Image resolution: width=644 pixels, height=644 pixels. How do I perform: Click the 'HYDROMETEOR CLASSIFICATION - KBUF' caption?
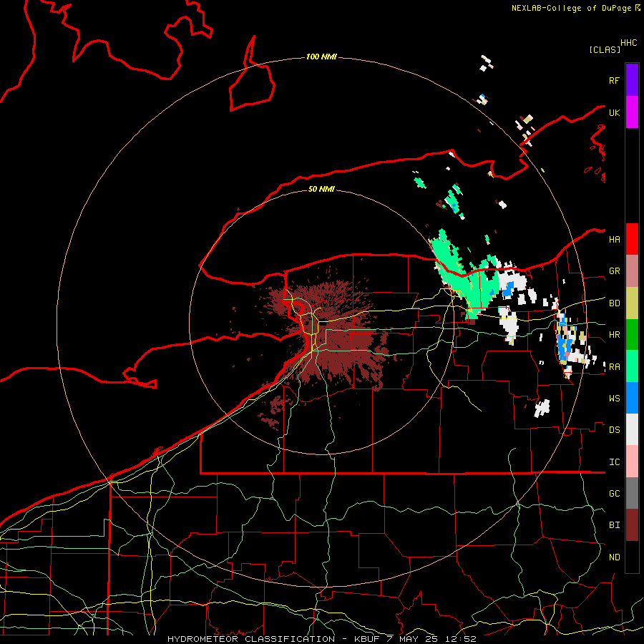coord(273,639)
